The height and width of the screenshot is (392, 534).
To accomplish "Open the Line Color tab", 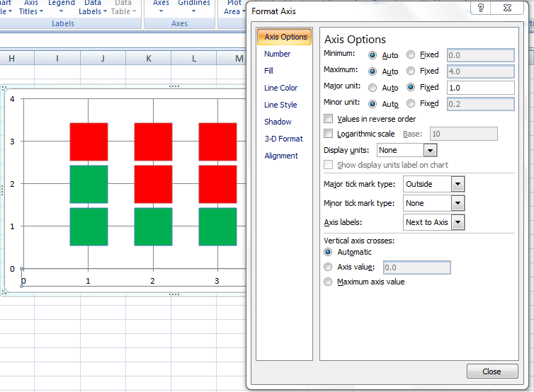I will 280,88.
